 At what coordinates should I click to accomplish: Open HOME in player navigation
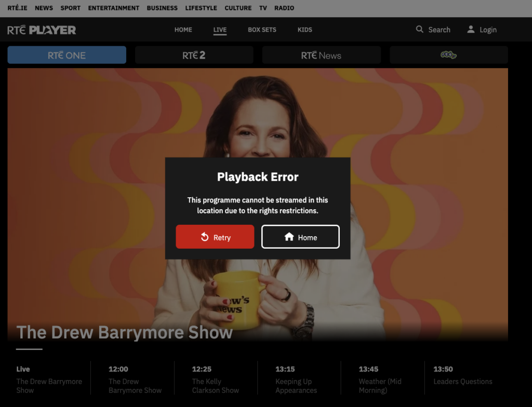tap(183, 30)
